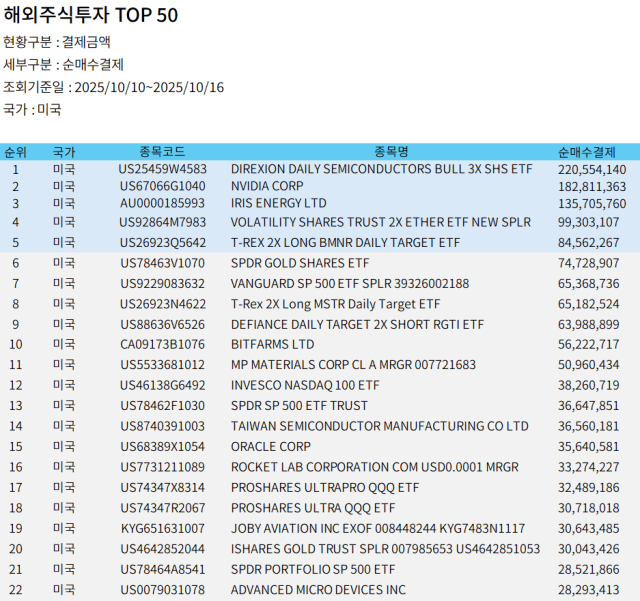Viewport: 640px width, 601px height.
Task: Select the IRIS ENERGY LTD entry
Action: (278, 203)
